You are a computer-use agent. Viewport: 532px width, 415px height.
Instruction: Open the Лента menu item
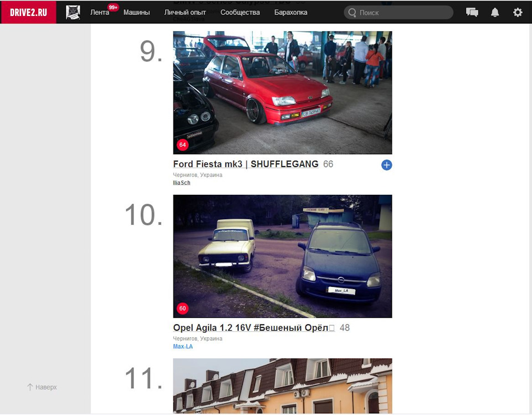(99, 12)
